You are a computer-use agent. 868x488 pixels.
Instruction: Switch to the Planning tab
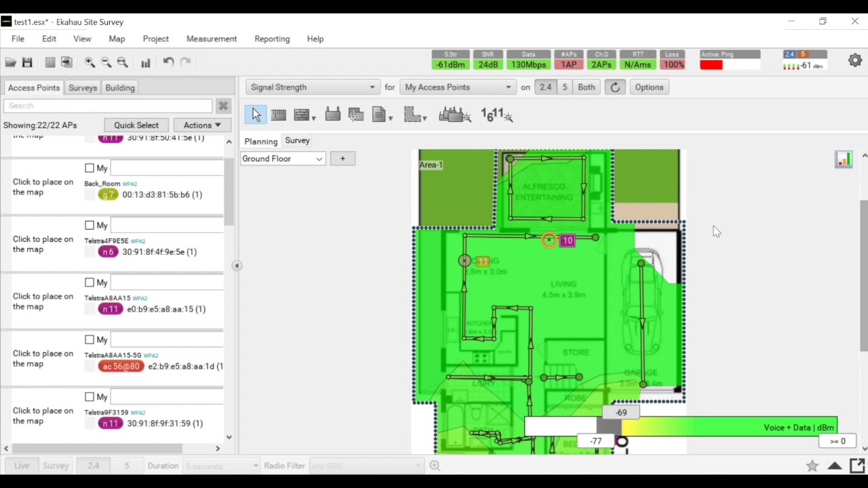261,141
